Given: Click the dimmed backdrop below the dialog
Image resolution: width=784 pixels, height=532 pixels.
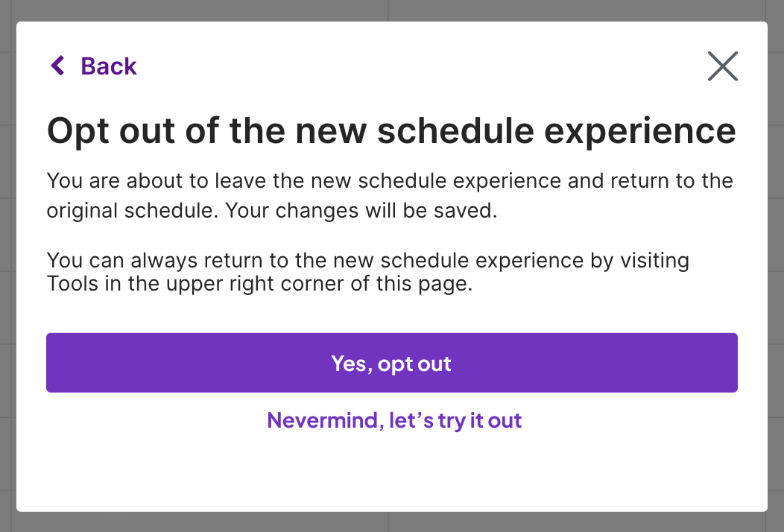Looking at the screenshot, I should tap(391, 522).
